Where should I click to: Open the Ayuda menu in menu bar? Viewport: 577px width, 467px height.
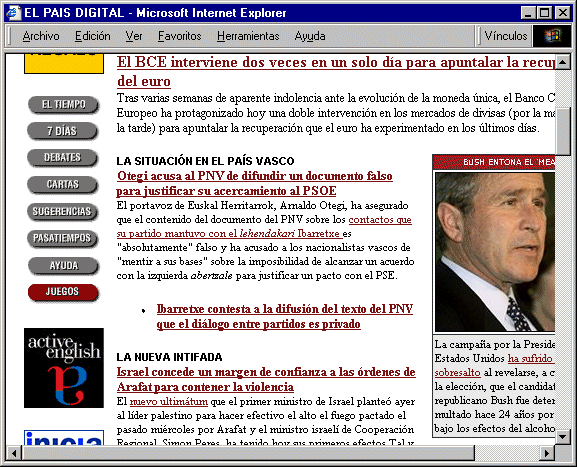[x=310, y=36]
